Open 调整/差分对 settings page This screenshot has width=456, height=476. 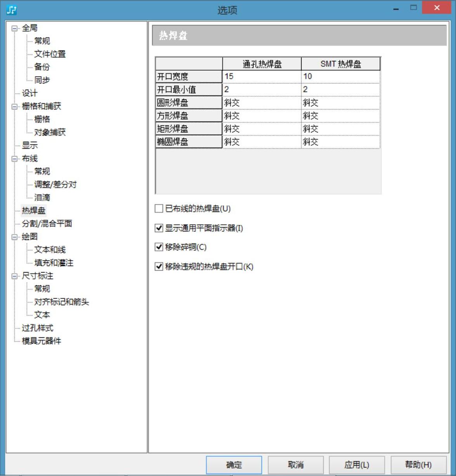55,184
